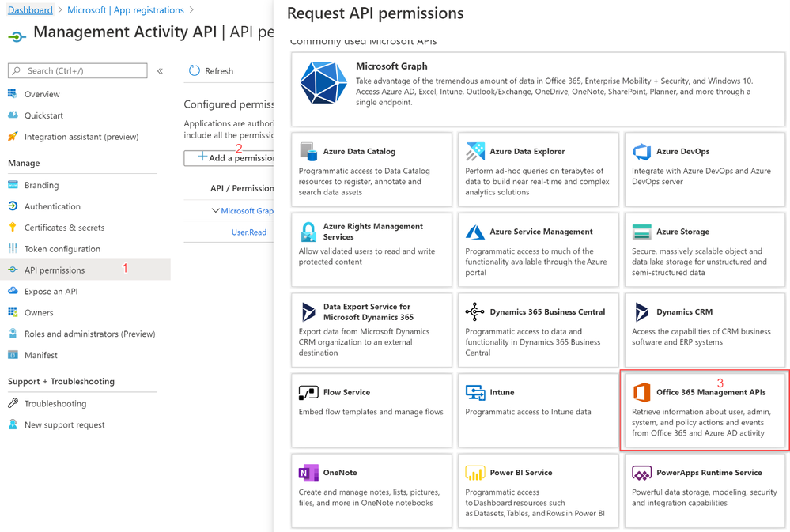Choose Office 365 Management APIs title
The image size is (790, 532).
(711, 392)
